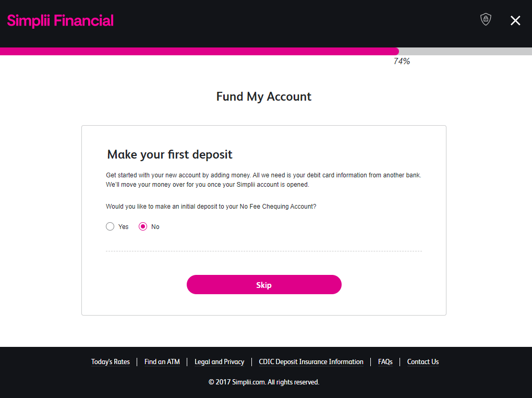Open the Today's Rates footer link
Viewport: 532px width, 398px height.
pos(111,361)
